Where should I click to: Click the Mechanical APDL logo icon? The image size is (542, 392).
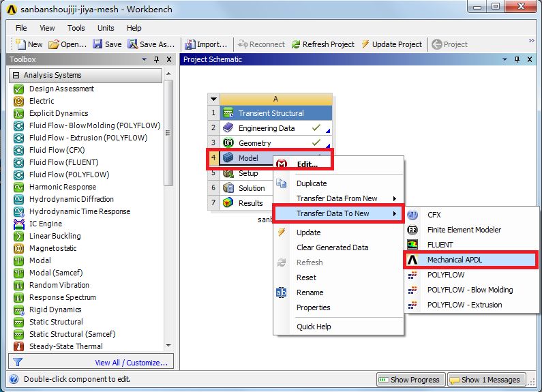tap(412, 260)
